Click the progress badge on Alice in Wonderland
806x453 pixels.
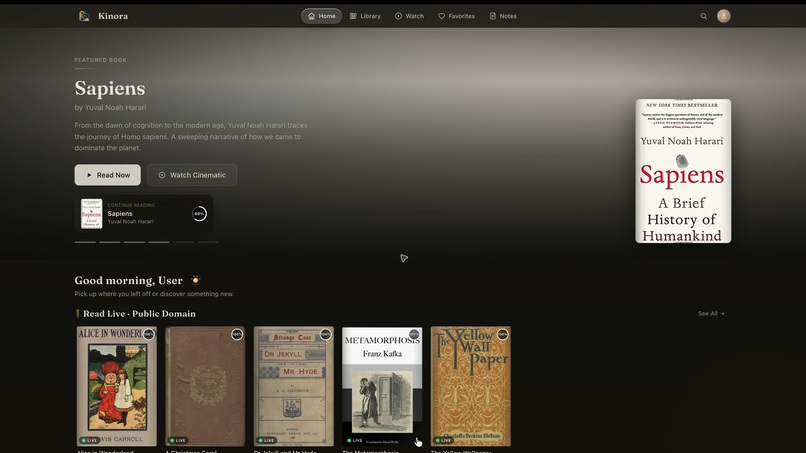[149, 335]
